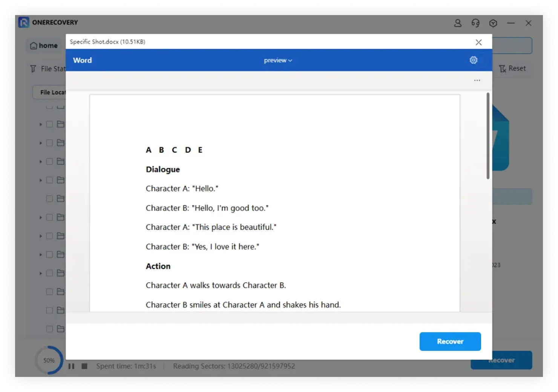Screen dimensions: 558x392
Task: Open the user account profile icon
Action: (x=458, y=23)
